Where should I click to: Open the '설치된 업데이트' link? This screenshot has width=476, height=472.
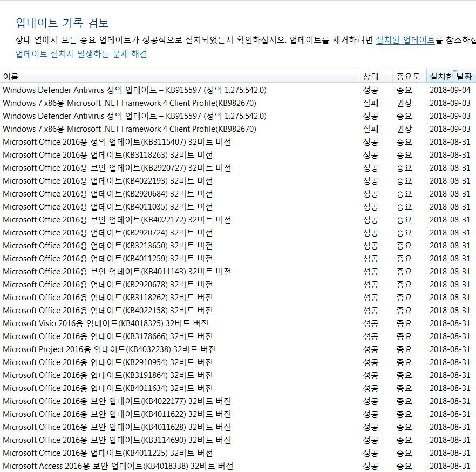click(405, 40)
